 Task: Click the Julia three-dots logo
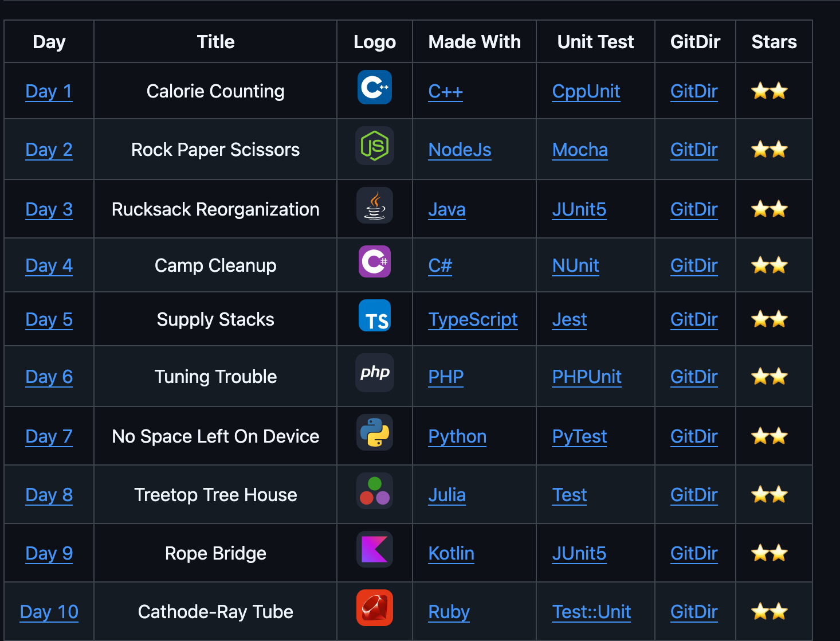coord(374,491)
